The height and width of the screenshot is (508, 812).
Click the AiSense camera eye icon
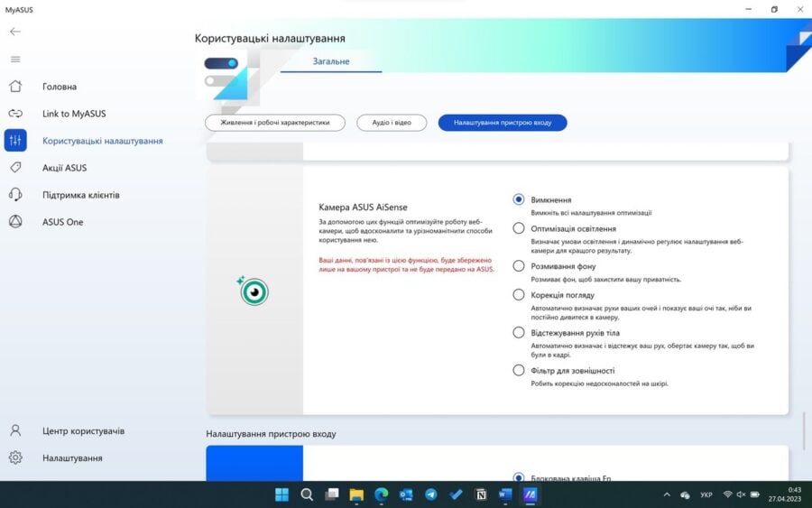[254, 291]
